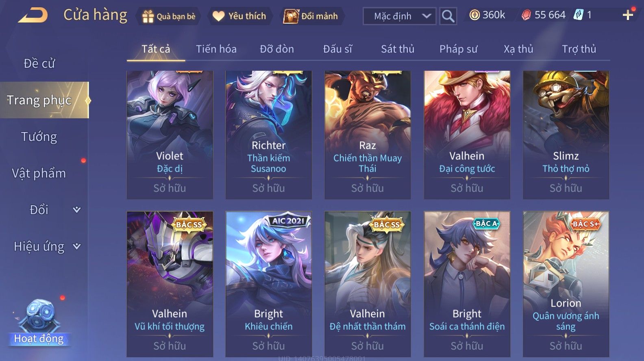This screenshot has width=644, height=361.
Task: Switch to the Pháp sư tab
Action: (x=458, y=49)
